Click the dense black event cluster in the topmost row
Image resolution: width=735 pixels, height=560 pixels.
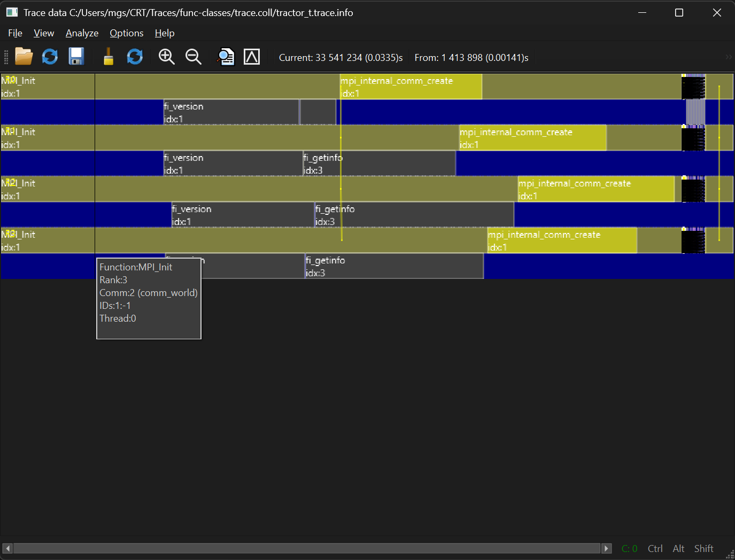[x=693, y=87]
